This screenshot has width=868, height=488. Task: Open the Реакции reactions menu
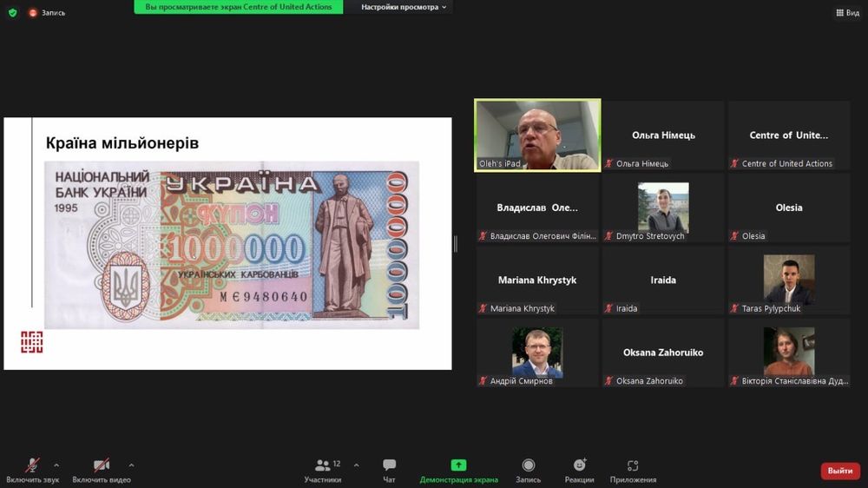click(x=579, y=471)
